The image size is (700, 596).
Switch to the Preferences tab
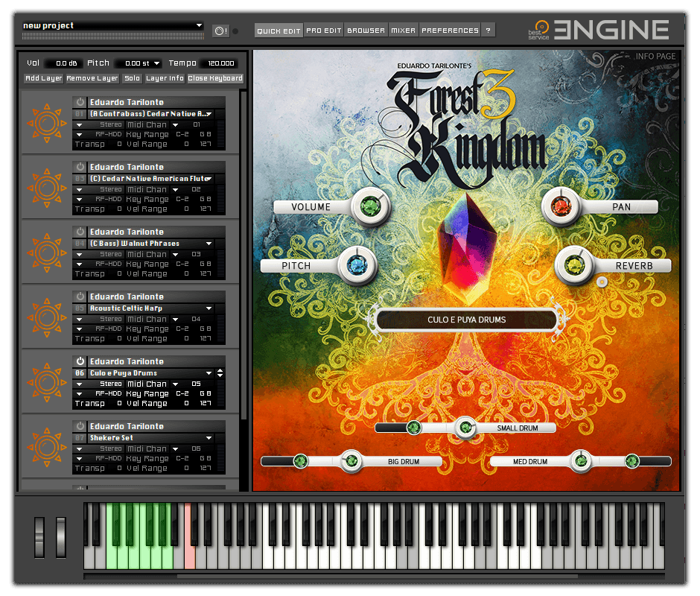[x=450, y=31]
